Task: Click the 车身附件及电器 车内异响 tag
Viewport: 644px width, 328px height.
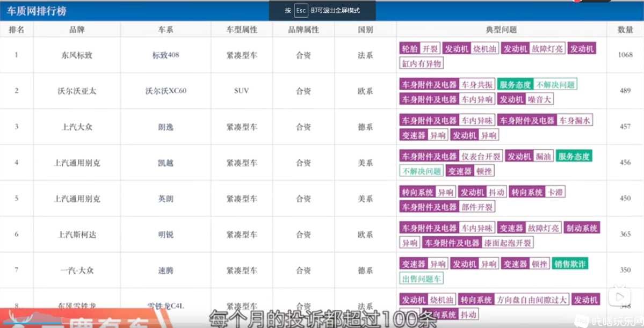Action: (447, 99)
